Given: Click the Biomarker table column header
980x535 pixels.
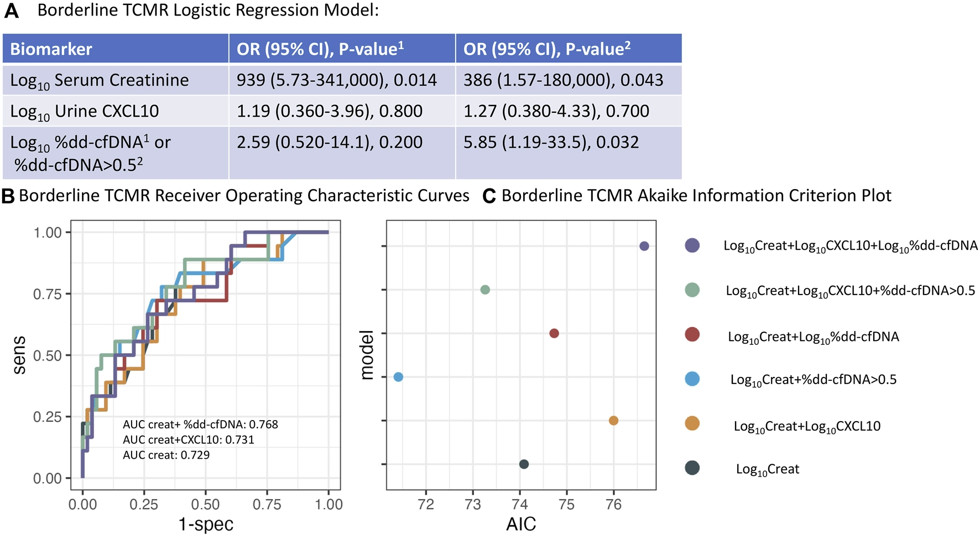Looking at the screenshot, I should coord(51,49).
